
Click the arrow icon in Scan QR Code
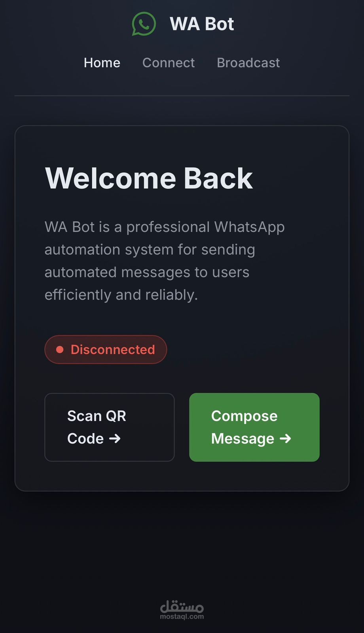[x=115, y=438]
